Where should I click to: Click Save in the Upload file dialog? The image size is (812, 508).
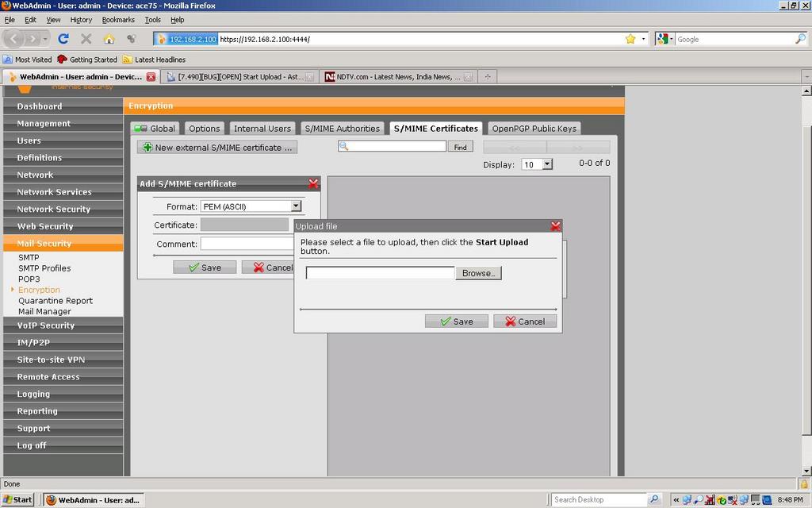point(456,321)
